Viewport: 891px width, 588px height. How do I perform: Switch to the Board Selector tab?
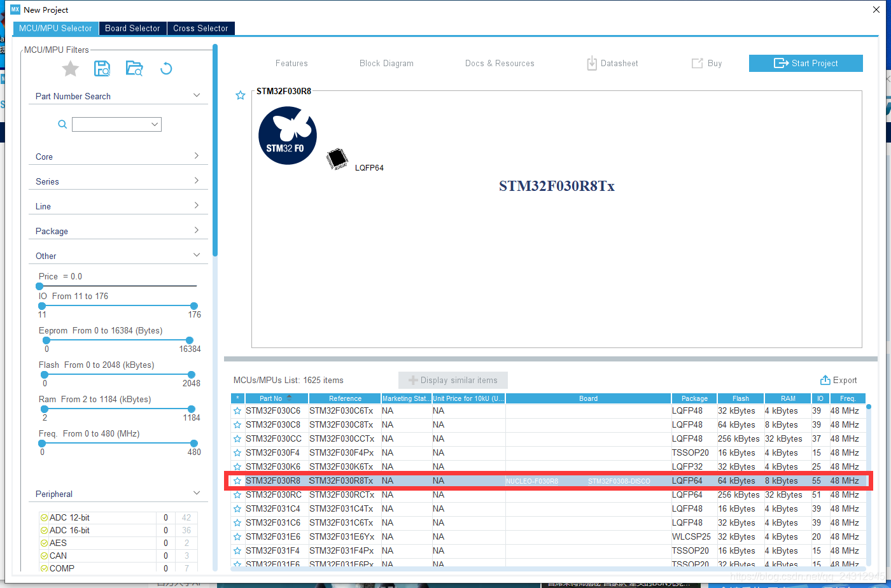(x=132, y=28)
